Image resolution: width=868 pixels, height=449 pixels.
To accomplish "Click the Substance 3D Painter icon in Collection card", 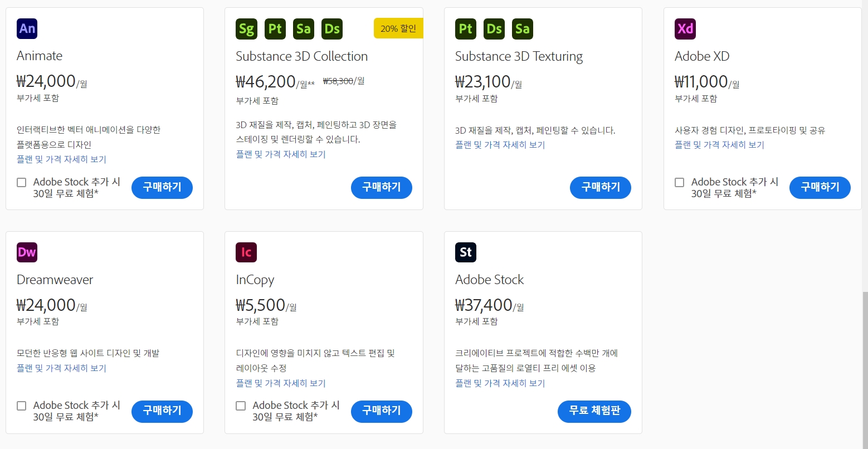I will (275, 28).
